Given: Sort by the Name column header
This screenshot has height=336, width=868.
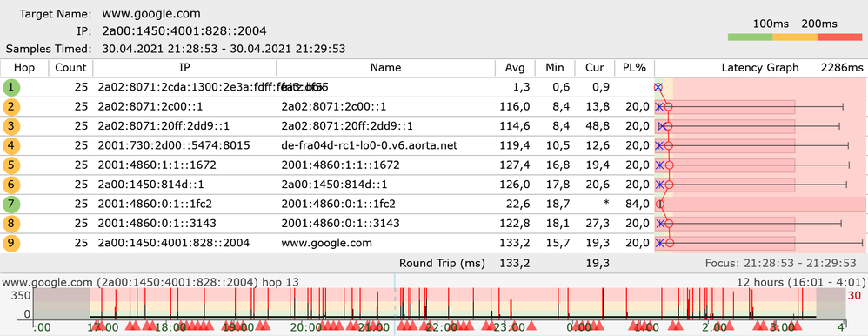Looking at the screenshot, I should point(386,68).
